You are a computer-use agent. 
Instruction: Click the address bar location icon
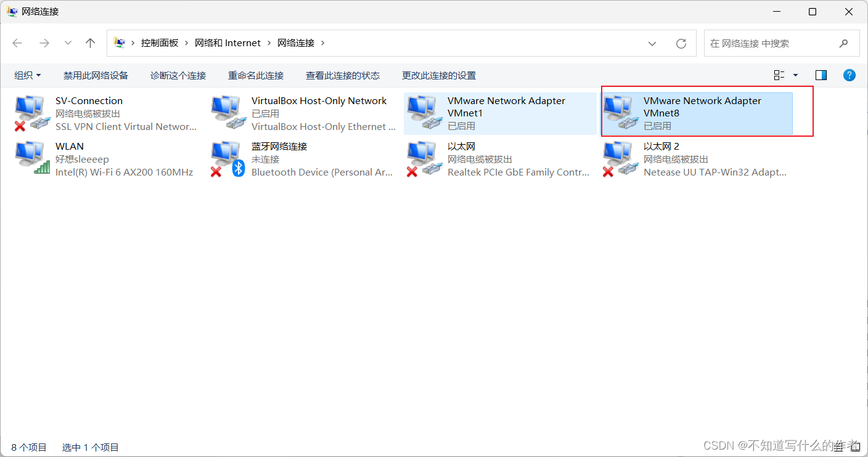coord(120,43)
